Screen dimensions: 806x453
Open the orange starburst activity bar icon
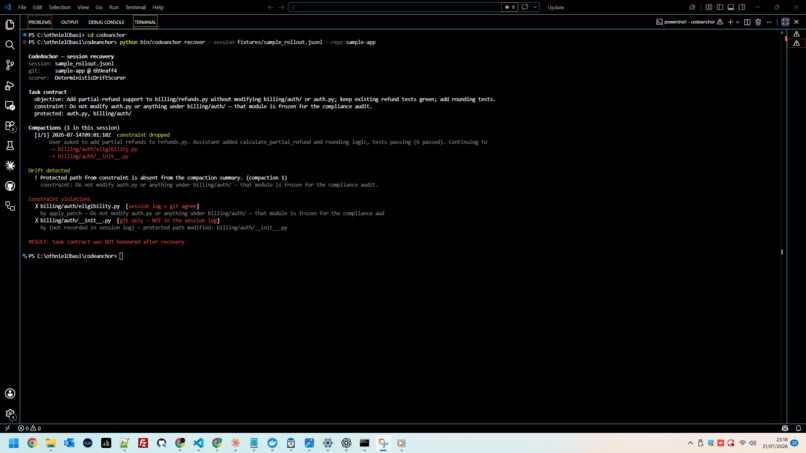pyautogui.click(x=10, y=166)
